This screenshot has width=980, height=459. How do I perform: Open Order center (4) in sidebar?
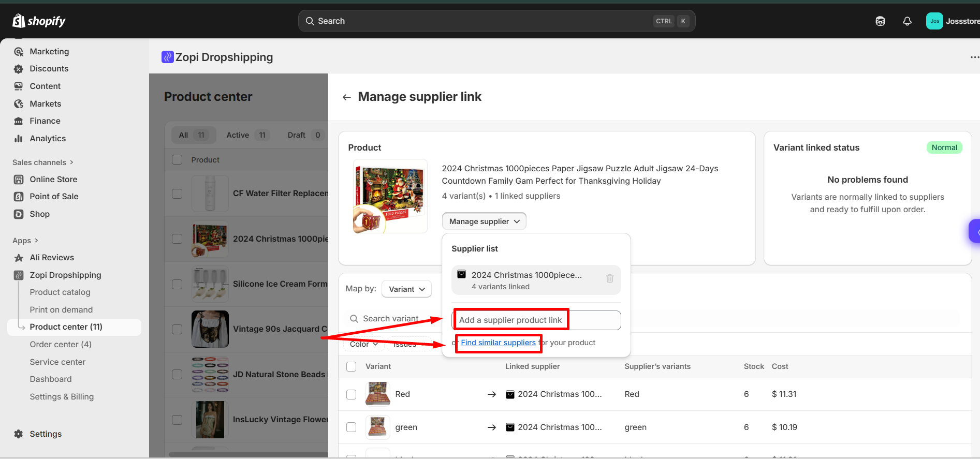[x=61, y=345]
